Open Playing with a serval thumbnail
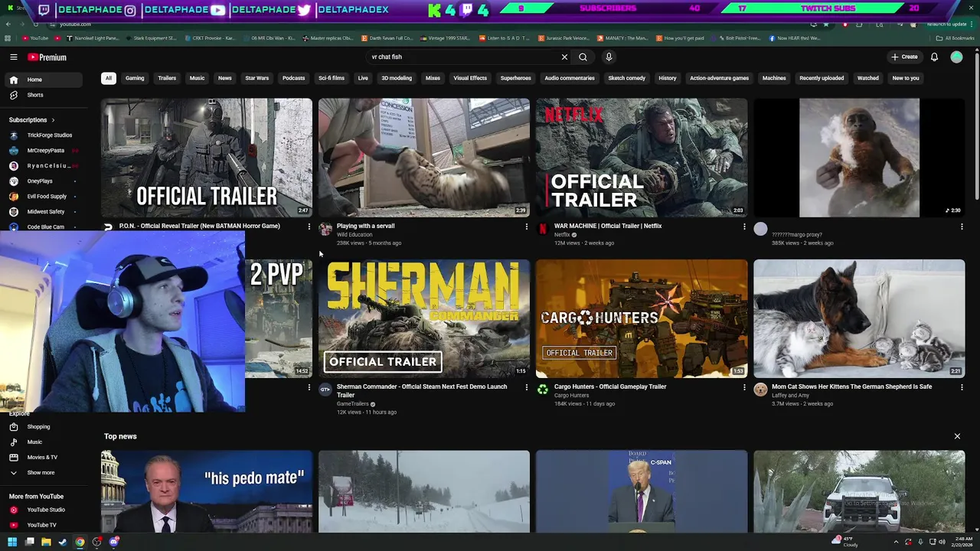The width and height of the screenshot is (980, 551). coord(424,158)
